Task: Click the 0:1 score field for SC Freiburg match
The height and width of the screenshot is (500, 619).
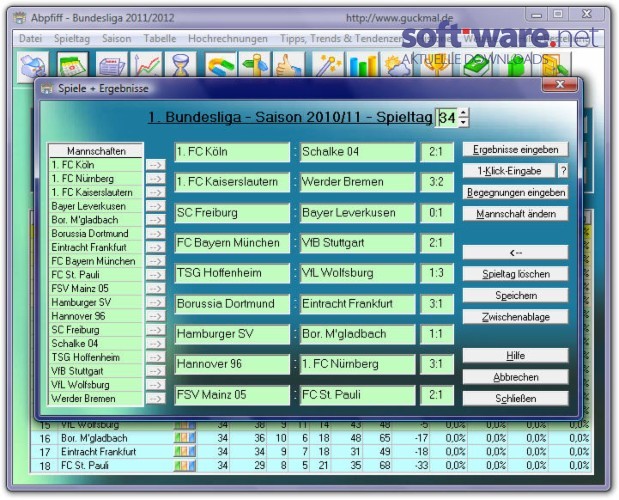Action: coord(437,213)
